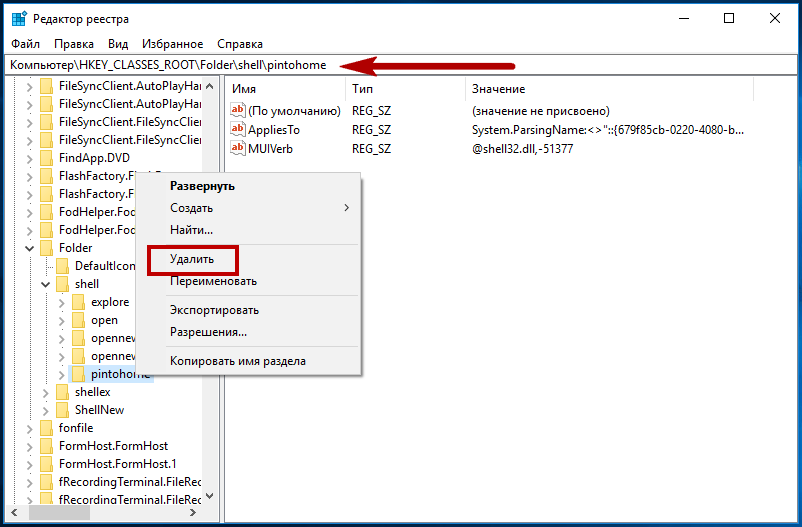Collapse the Folder key
This screenshot has width=802, height=527.
click(x=30, y=248)
